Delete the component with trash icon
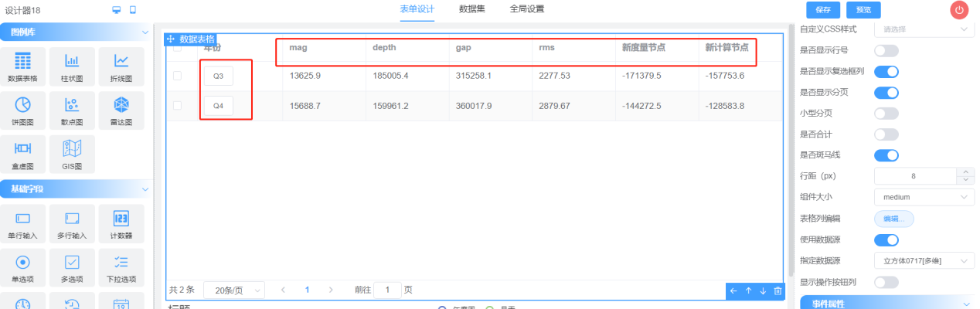 click(778, 291)
